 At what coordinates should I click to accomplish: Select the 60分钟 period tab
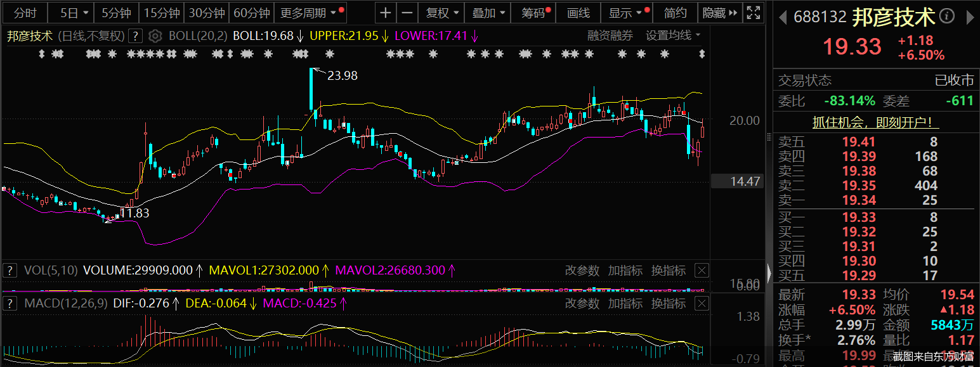[x=251, y=13]
